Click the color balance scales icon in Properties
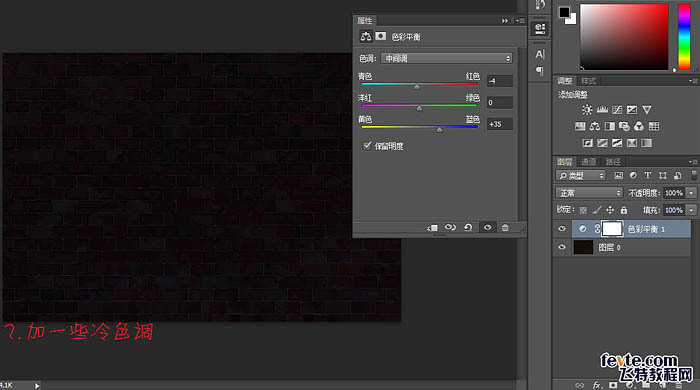This screenshot has height=390, width=700. 366,37
